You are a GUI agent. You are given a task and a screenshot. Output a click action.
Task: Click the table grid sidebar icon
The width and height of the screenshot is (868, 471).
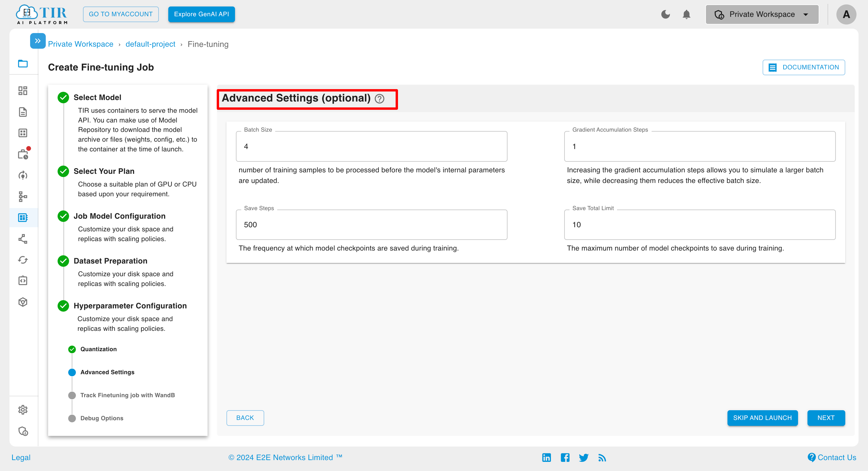coord(23,133)
